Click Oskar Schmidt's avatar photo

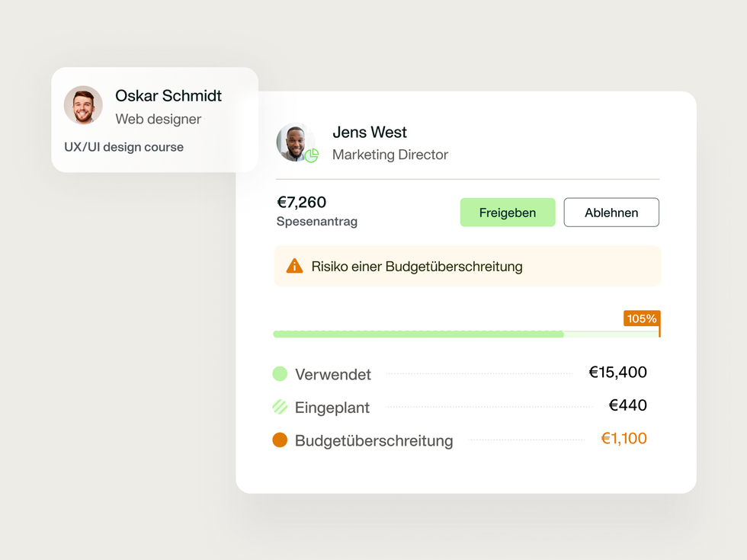[x=83, y=105]
